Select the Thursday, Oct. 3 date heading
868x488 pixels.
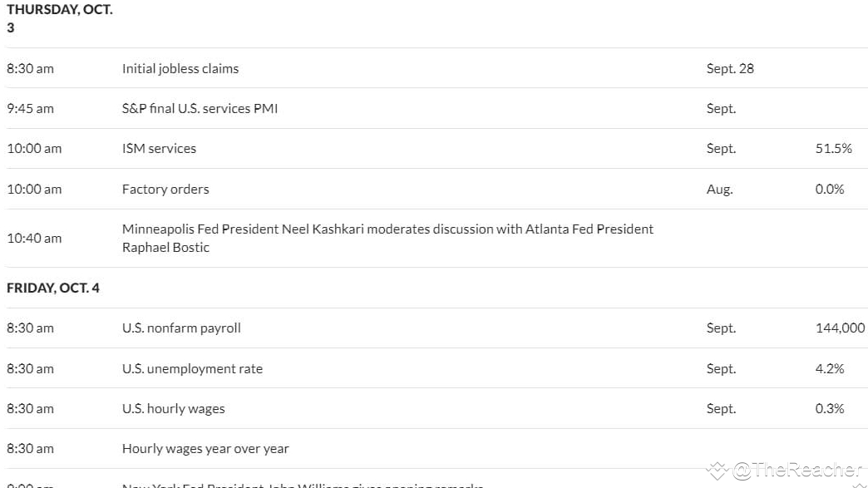pyautogui.click(x=60, y=18)
